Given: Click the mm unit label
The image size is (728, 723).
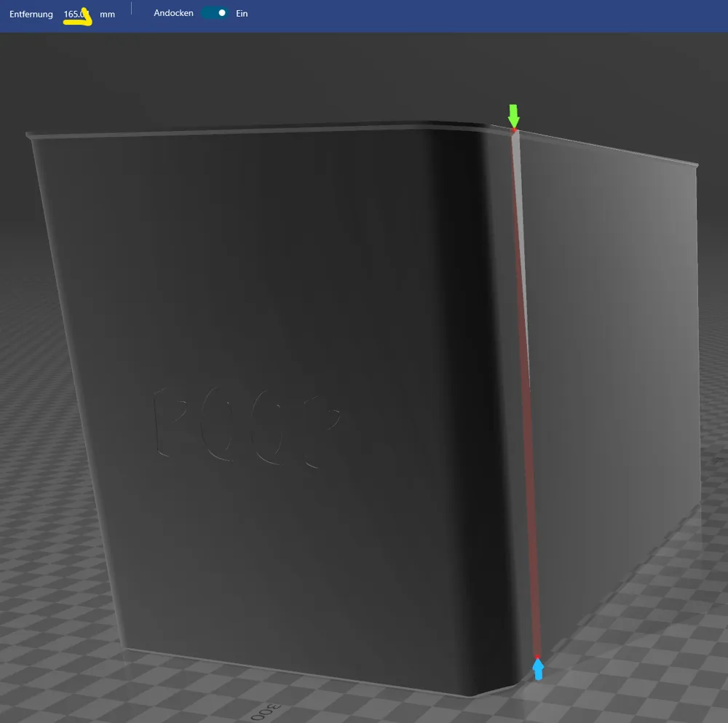Looking at the screenshot, I should pos(108,14).
